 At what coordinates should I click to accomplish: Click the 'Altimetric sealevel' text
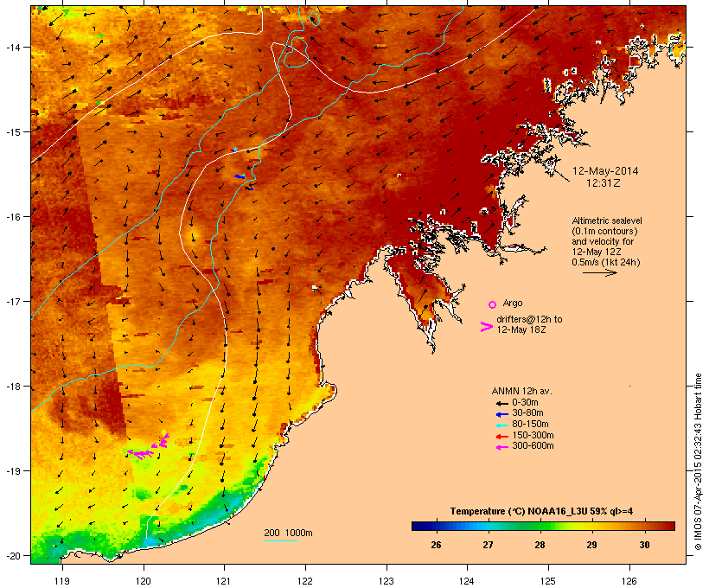(x=607, y=220)
